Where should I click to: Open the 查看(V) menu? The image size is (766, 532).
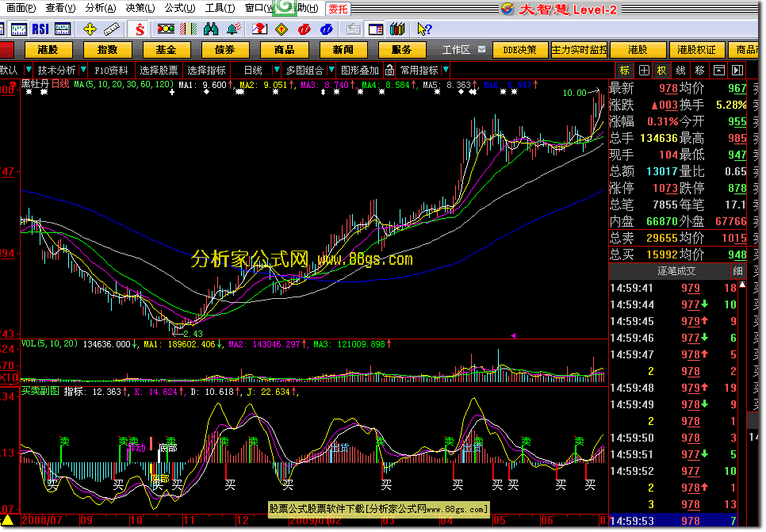[60, 8]
